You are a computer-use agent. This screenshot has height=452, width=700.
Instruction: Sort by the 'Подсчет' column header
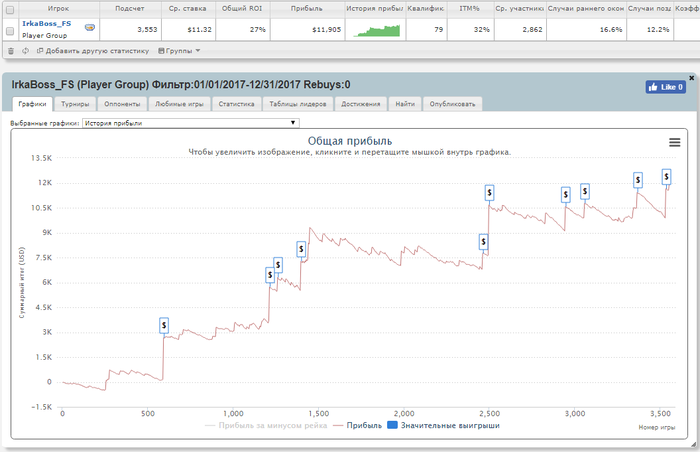pyautogui.click(x=130, y=8)
